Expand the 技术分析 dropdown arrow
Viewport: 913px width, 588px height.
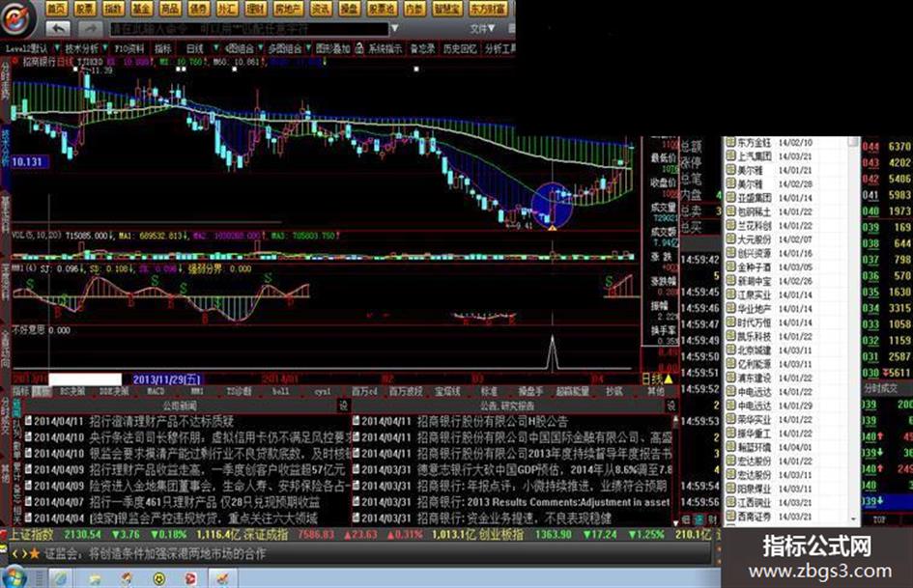click(x=104, y=48)
